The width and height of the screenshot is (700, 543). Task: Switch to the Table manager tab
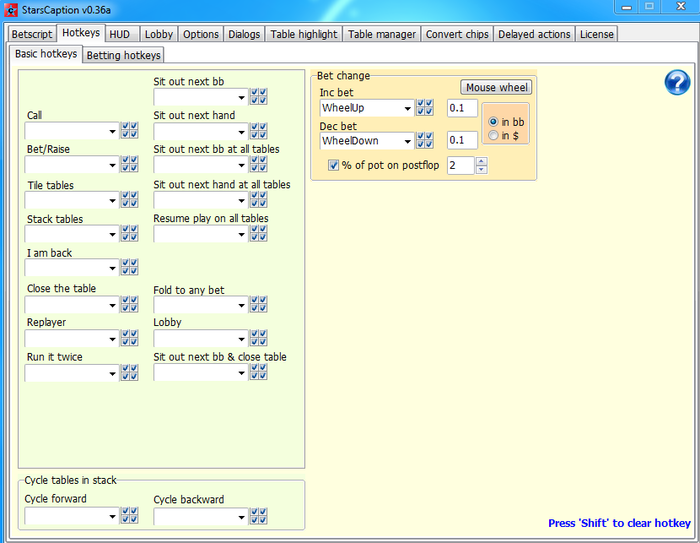(x=381, y=34)
